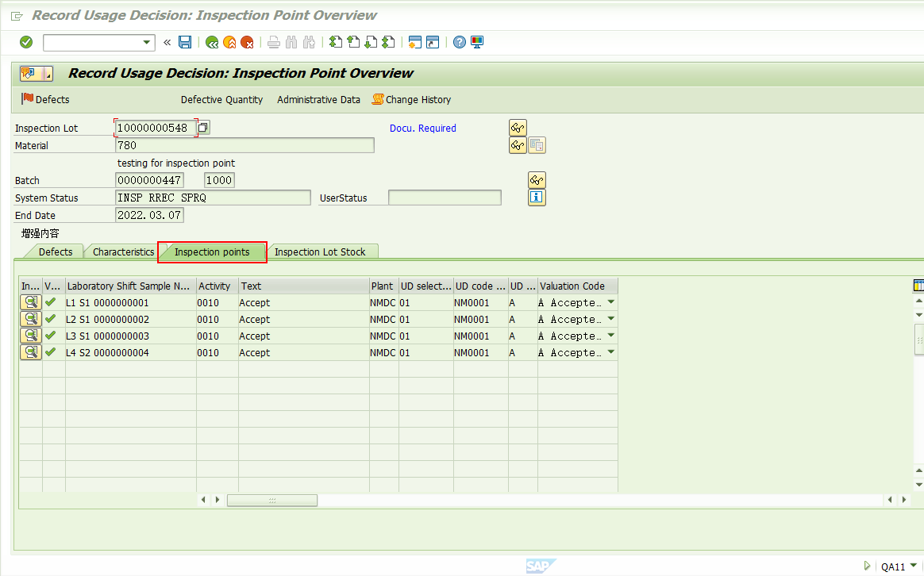Click the Docu. Required link

point(422,128)
